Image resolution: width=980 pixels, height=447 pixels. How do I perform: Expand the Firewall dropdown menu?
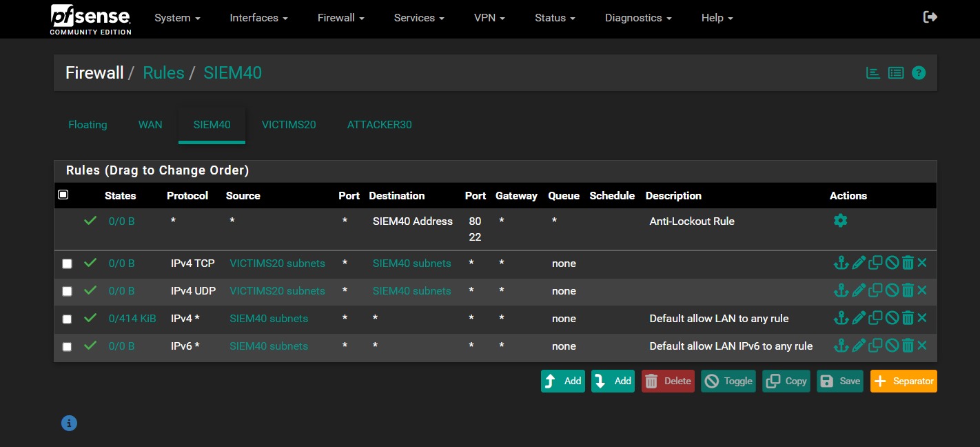340,18
